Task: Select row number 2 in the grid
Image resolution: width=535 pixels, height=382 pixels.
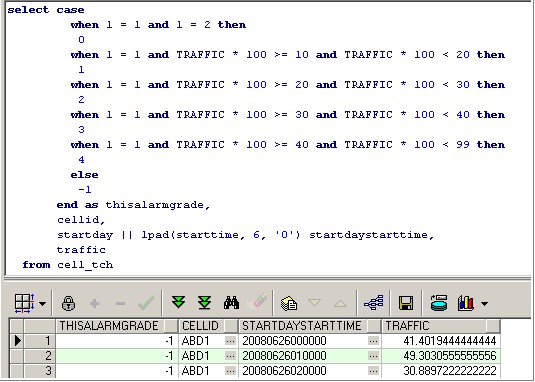Action: [40, 356]
